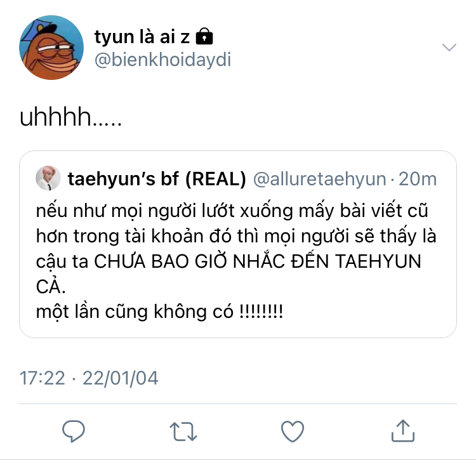
Task: Tap the reply speech bubble icon
Action: pyautogui.click(x=73, y=431)
